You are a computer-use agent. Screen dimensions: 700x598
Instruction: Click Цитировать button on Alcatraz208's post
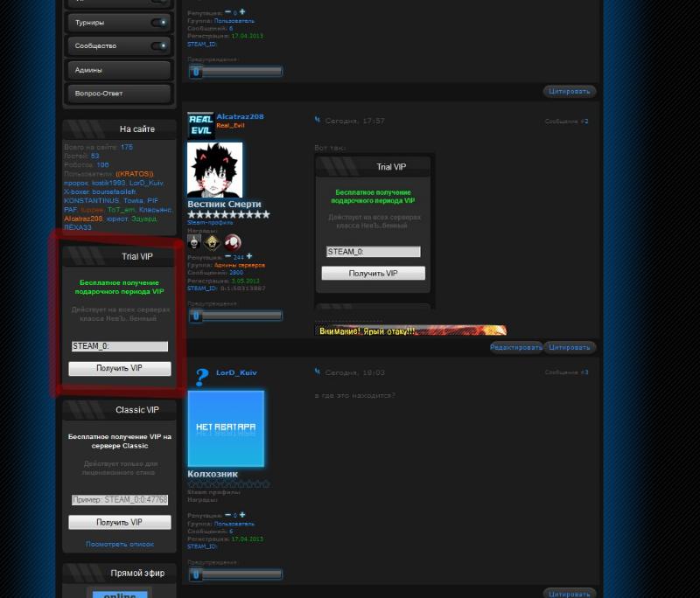click(570, 347)
